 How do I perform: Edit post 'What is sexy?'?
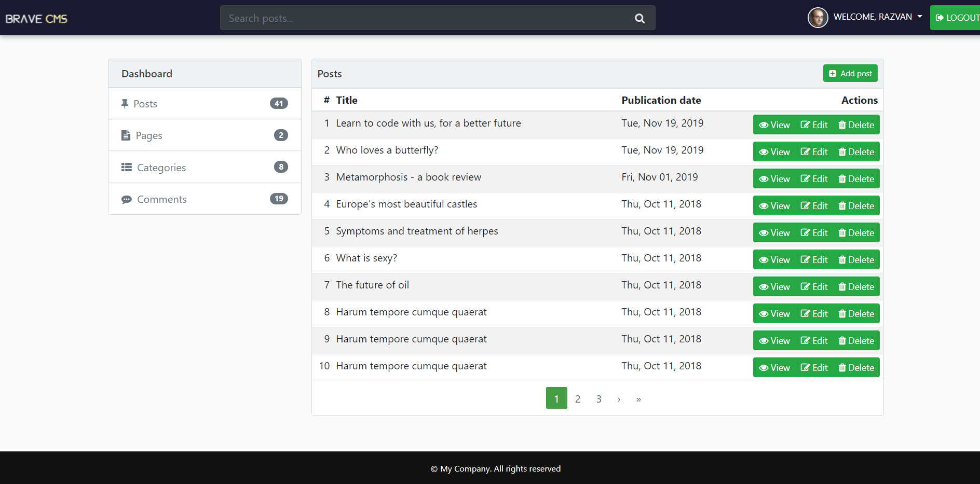[x=814, y=259]
